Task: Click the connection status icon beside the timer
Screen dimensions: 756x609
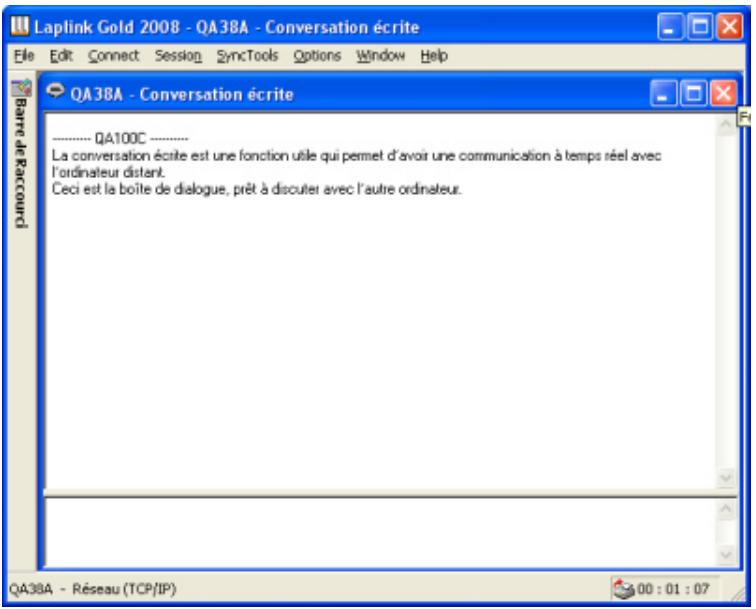Action: [x=623, y=589]
